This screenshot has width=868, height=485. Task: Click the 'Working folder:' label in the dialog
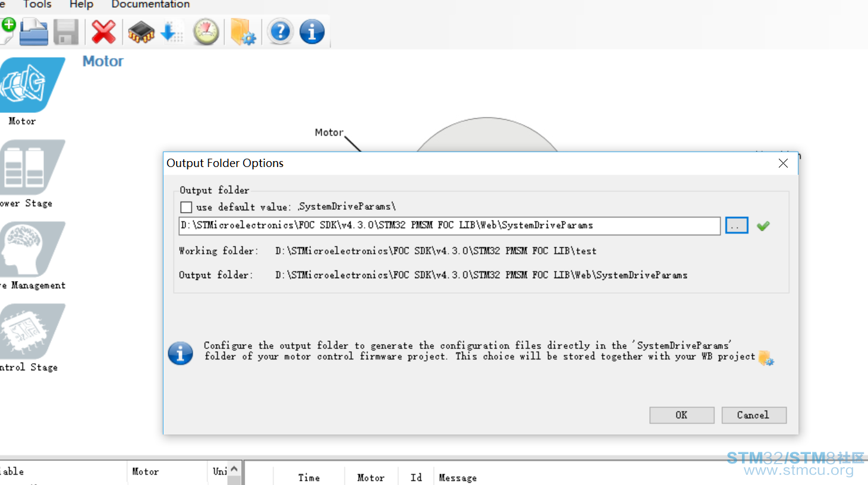click(219, 251)
